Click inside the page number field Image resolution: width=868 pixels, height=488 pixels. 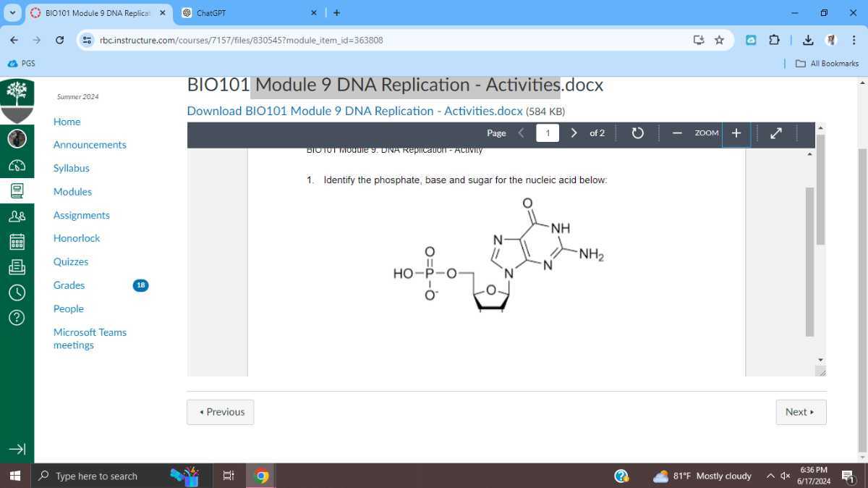coord(548,132)
